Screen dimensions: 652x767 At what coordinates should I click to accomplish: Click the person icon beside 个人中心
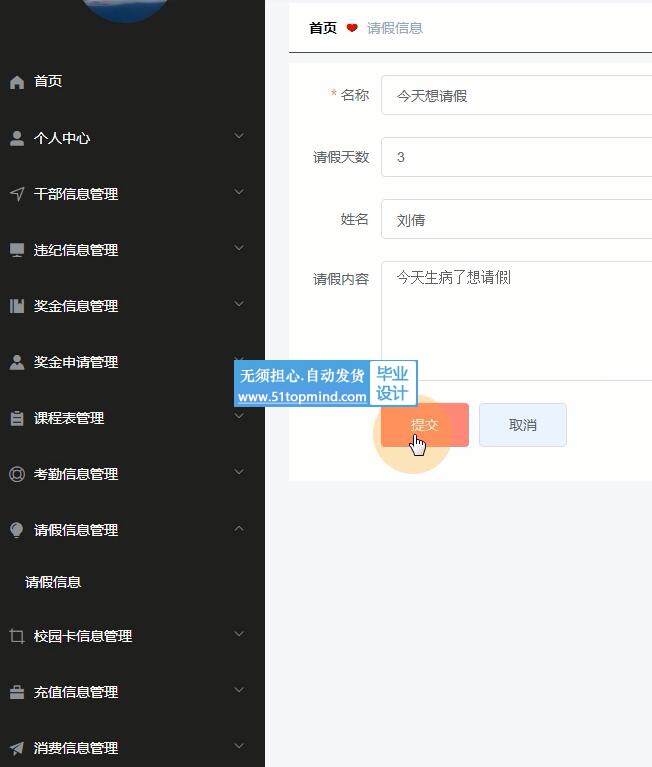click(x=17, y=138)
